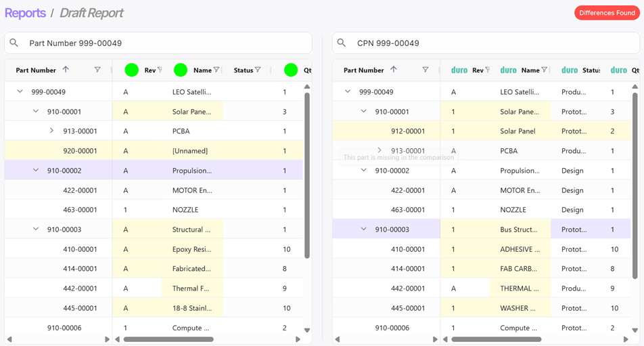Select the 920-00001 row in left panel
The height and width of the screenshot is (346, 644).
point(80,151)
